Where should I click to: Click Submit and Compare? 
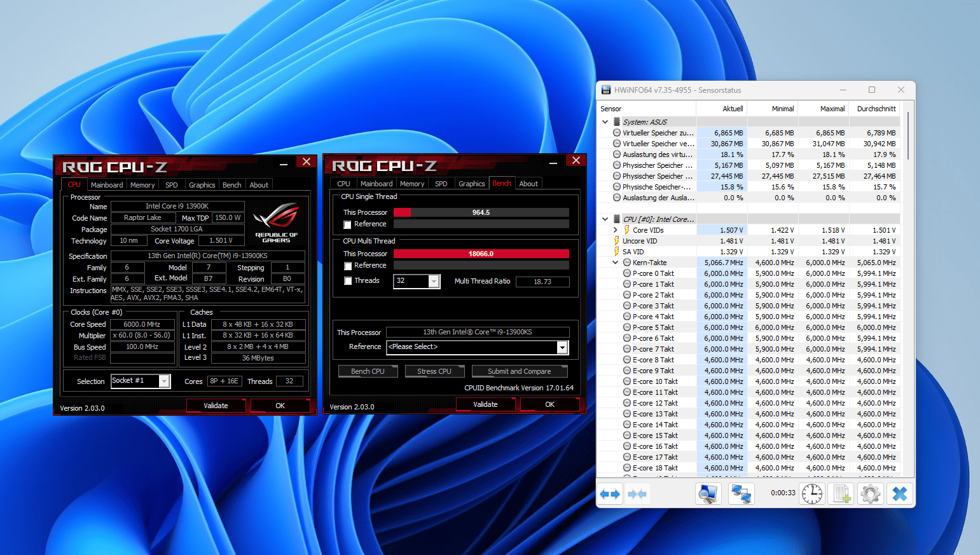point(520,371)
